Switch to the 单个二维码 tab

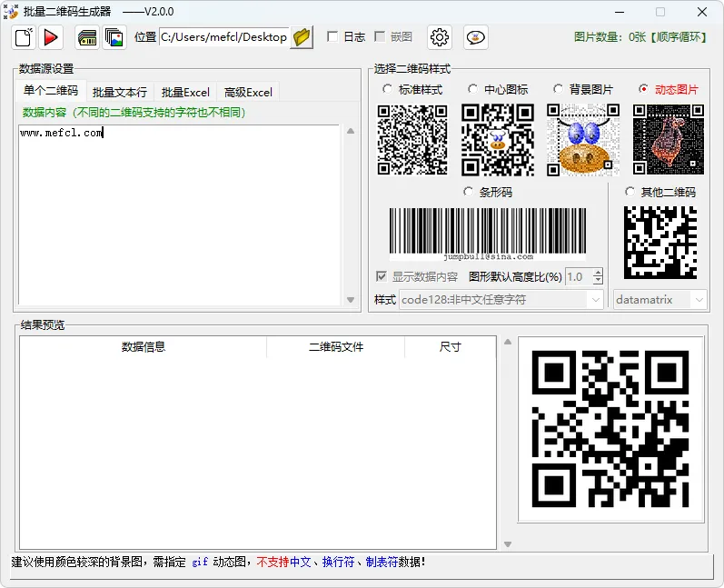tap(51, 91)
